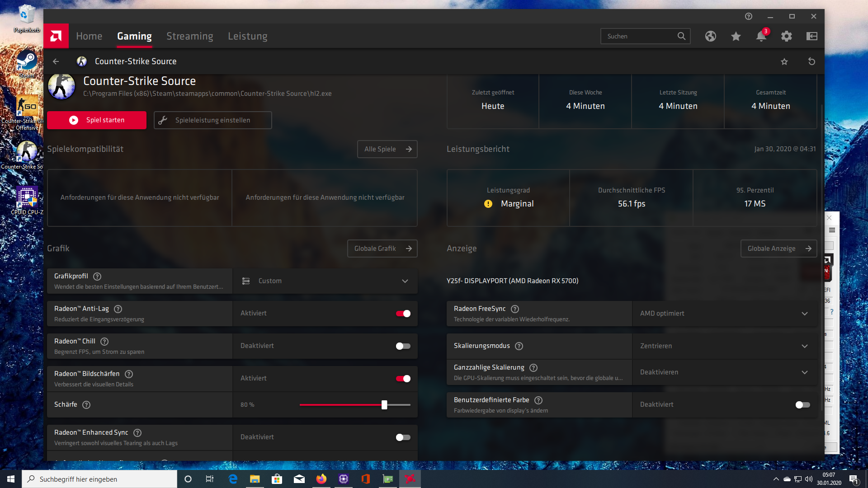868x488 pixels.
Task: Reset the profile with the undo arrow icon
Action: pyautogui.click(x=811, y=61)
